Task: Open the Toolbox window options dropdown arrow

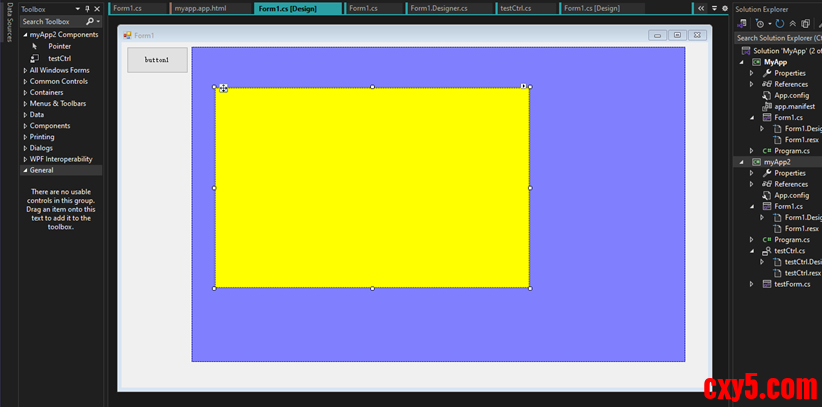Action: (x=77, y=9)
